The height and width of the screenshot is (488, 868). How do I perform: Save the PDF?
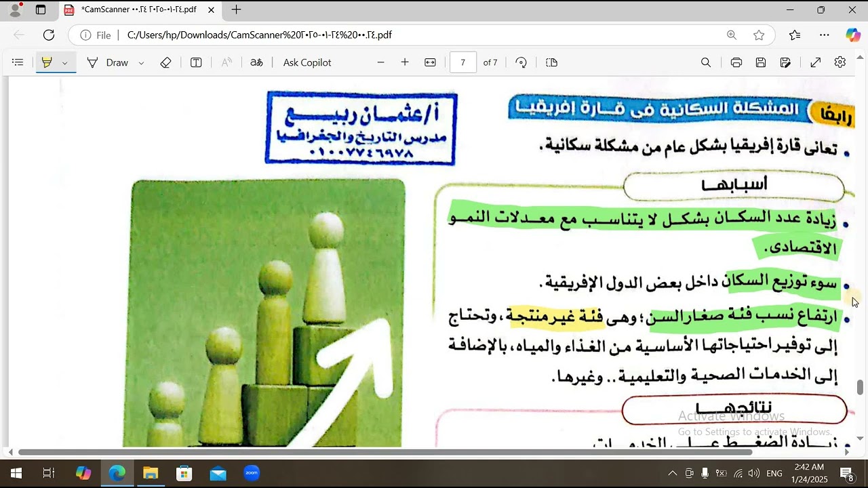(761, 62)
